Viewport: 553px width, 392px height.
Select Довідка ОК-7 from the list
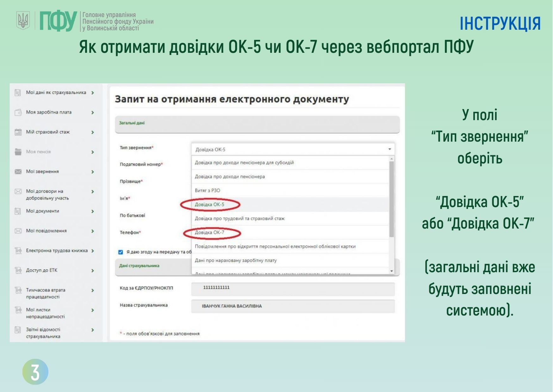pyautogui.click(x=209, y=233)
